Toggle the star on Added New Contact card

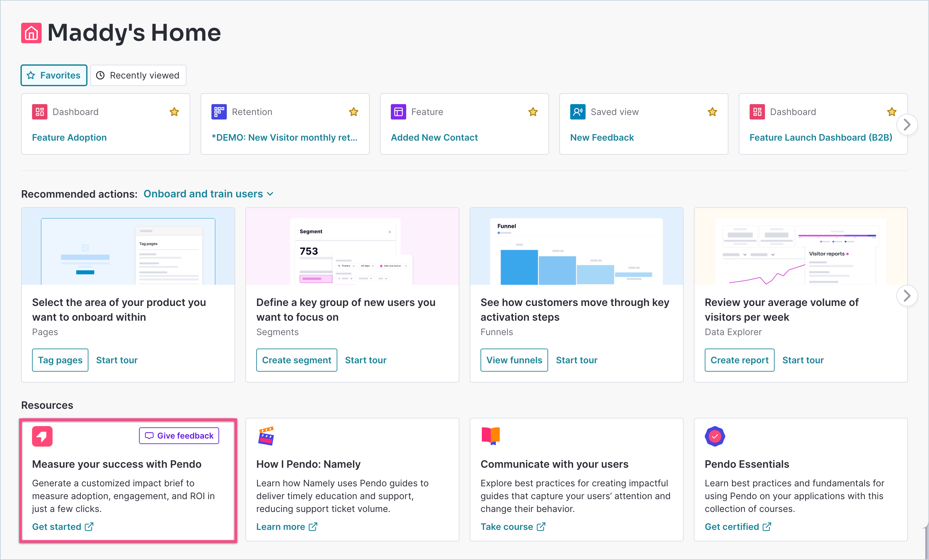(533, 112)
